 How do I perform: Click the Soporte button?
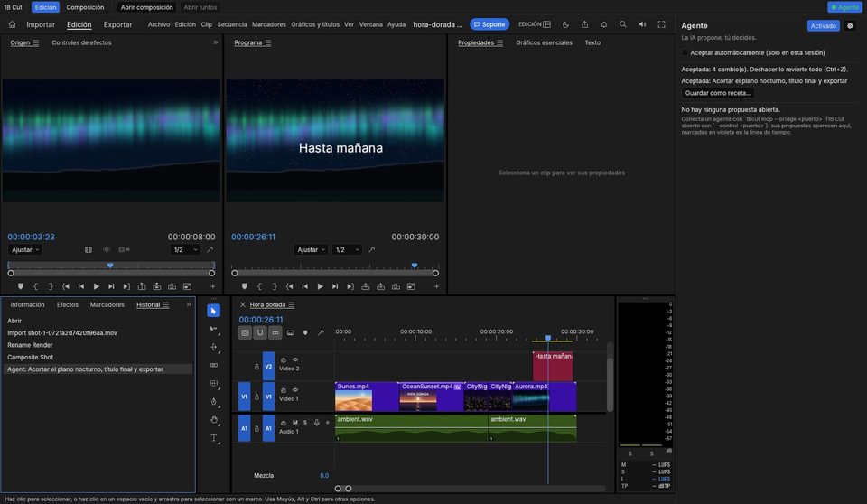coord(489,24)
